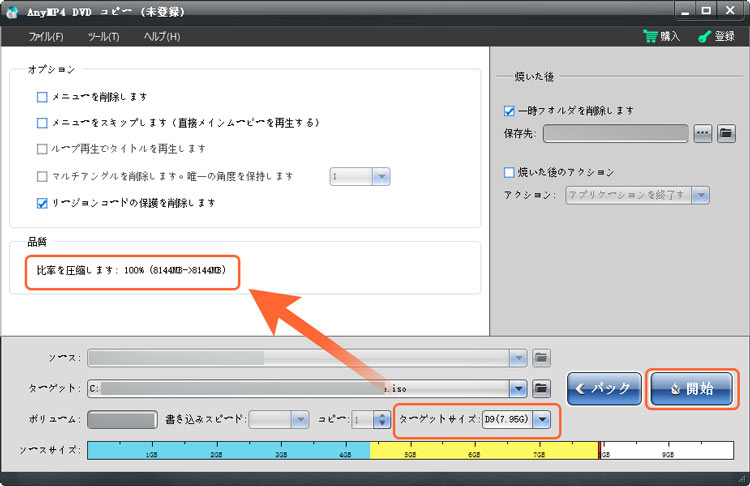This screenshot has height=486, width=750.
Task: Open the ソース path dropdown arrow
Action: (518, 358)
